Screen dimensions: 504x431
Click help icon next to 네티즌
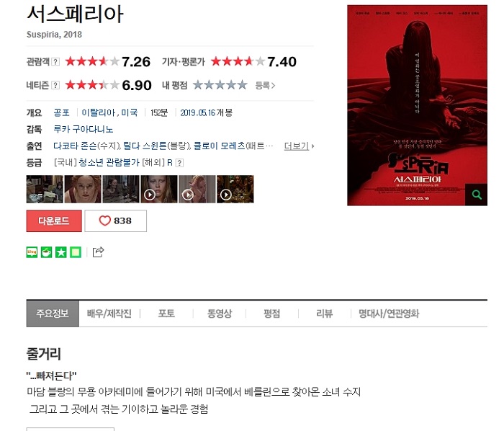coord(55,85)
